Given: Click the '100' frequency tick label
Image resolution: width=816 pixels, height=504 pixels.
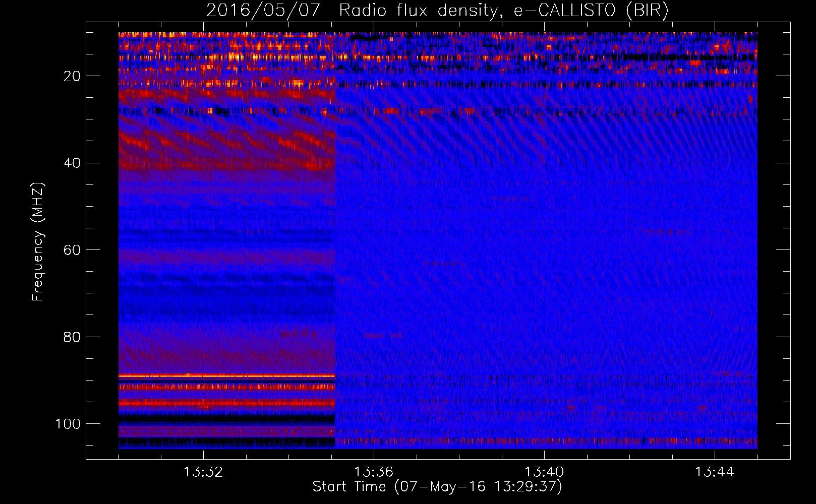Looking at the screenshot, I should click(68, 424).
